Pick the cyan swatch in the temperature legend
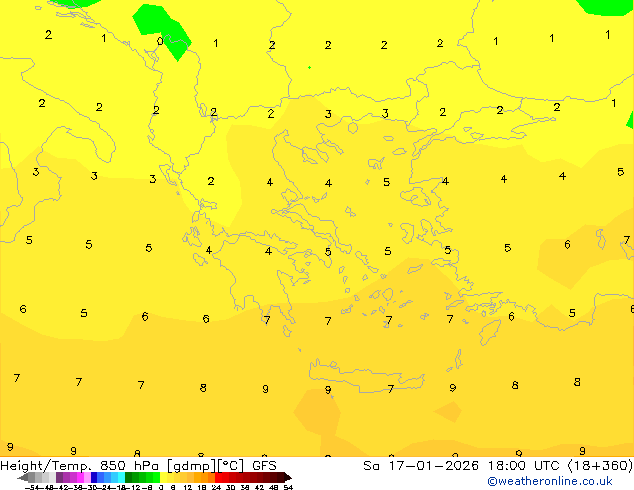Image resolution: width=634 pixels, height=490 pixels. [121, 477]
